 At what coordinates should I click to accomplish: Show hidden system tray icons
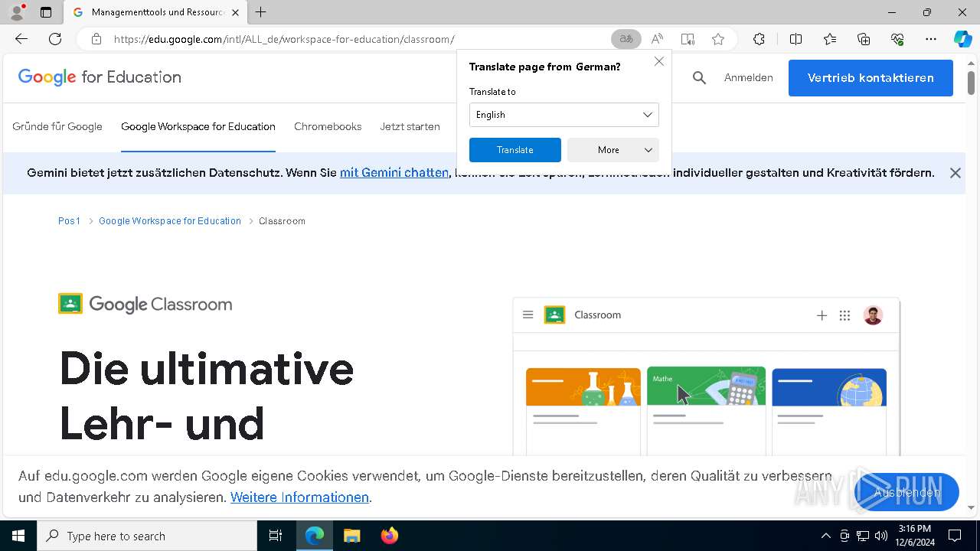point(825,536)
